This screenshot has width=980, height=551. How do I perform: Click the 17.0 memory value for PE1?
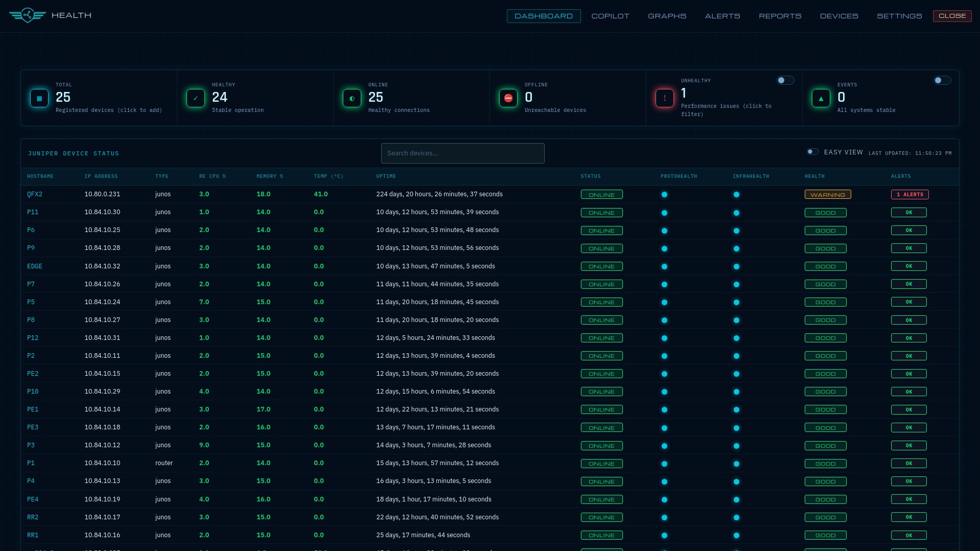point(263,409)
